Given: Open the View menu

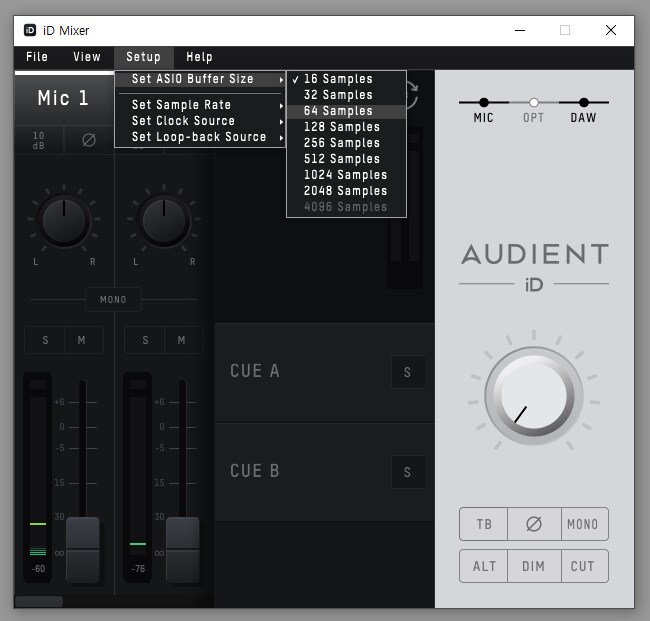Looking at the screenshot, I should click(87, 57).
